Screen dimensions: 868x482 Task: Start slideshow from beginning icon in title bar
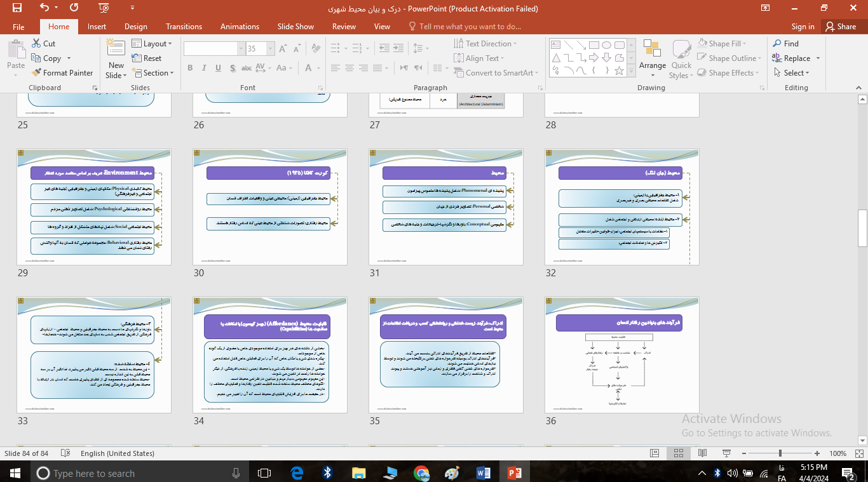pyautogui.click(x=104, y=8)
